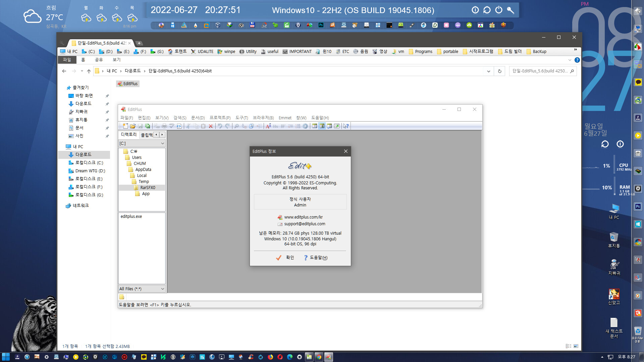644x362 pixels.
Task: Click the Save floppy icon in EditPlus toolbar
Action: (140, 126)
